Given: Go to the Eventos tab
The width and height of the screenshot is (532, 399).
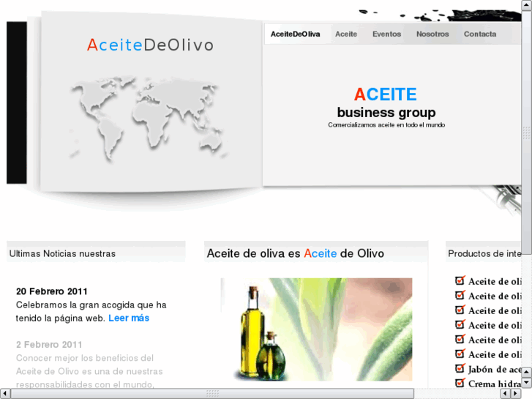Looking at the screenshot, I should pos(386,34).
